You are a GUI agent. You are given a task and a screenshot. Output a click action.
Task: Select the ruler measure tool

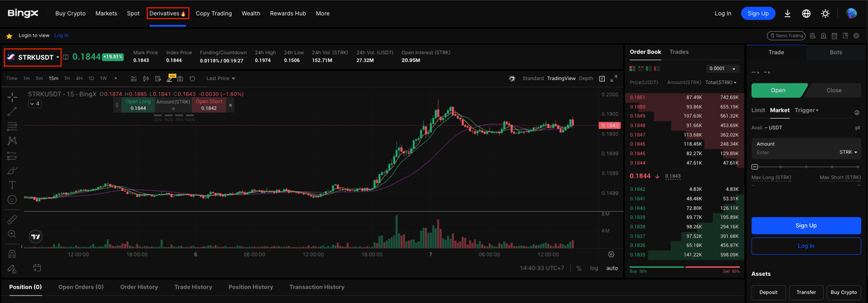tap(12, 220)
